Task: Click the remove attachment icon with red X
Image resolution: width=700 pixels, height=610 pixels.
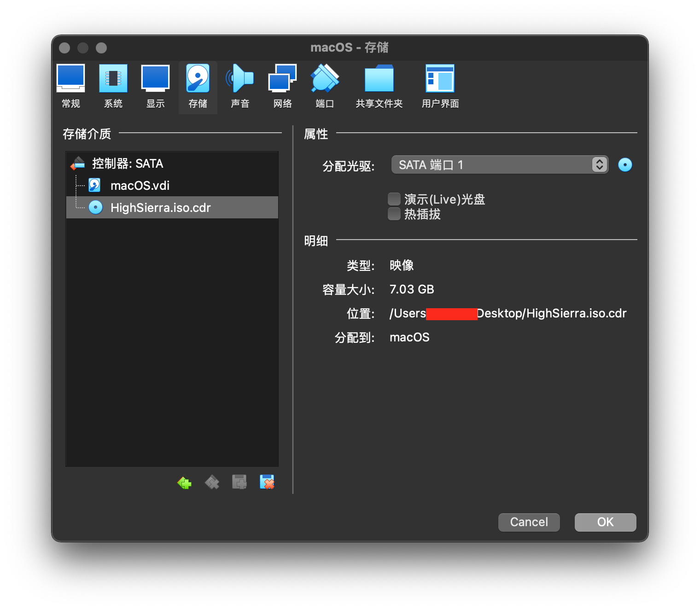Action: (267, 482)
